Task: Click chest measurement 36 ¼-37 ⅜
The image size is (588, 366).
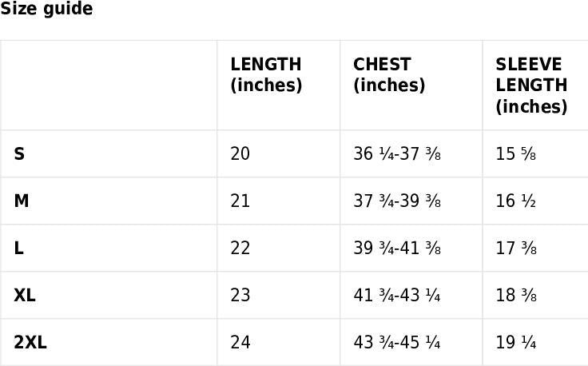Action: pos(397,153)
